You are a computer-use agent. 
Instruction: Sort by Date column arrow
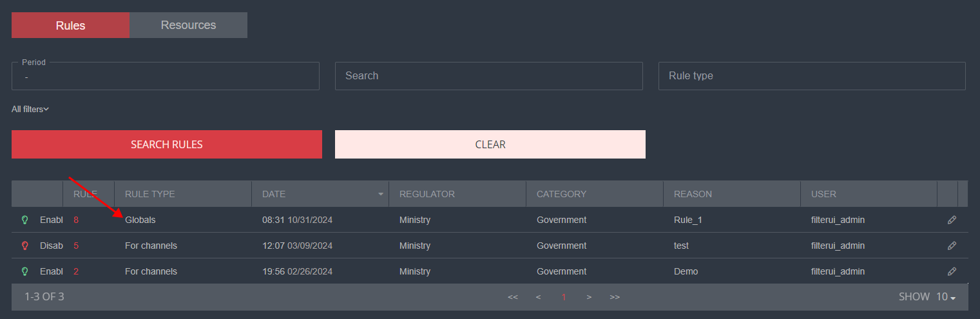(381, 194)
